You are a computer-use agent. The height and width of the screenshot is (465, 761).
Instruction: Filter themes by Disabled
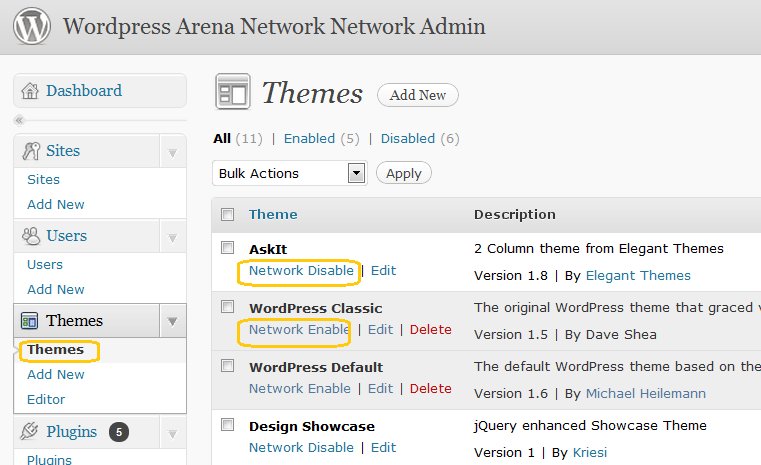pos(408,139)
